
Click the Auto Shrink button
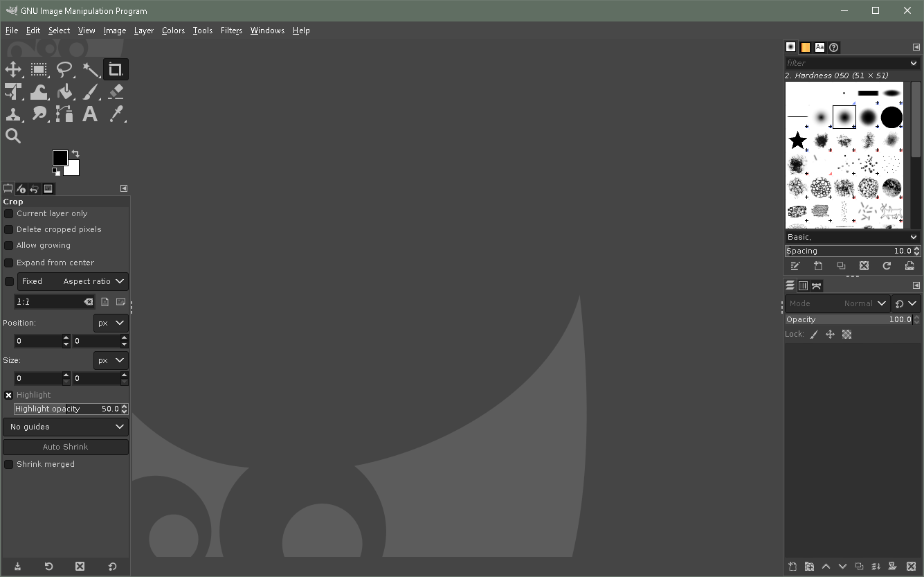(x=66, y=447)
